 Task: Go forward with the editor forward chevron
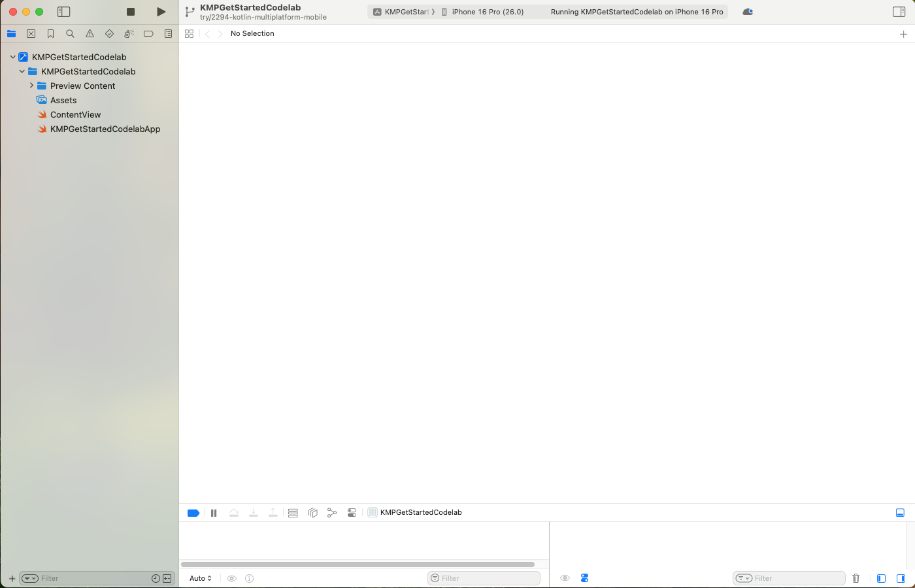coord(220,34)
